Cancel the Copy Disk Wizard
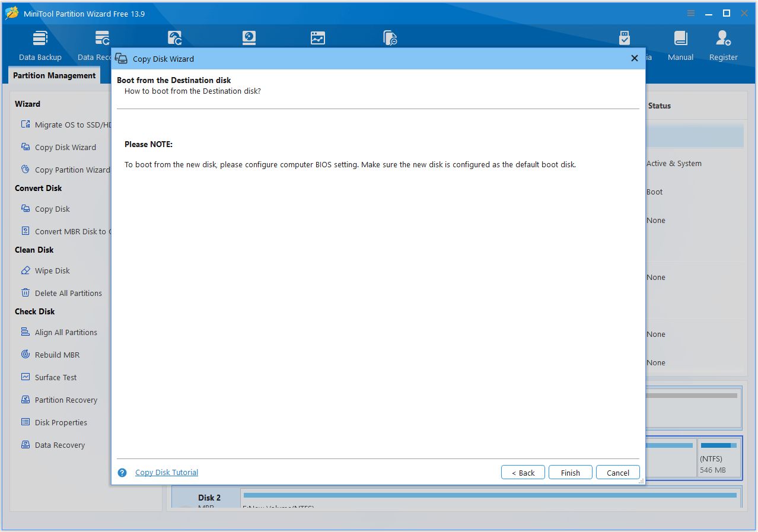Image resolution: width=758 pixels, height=532 pixels. pyautogui.click(x=618, y=473)
